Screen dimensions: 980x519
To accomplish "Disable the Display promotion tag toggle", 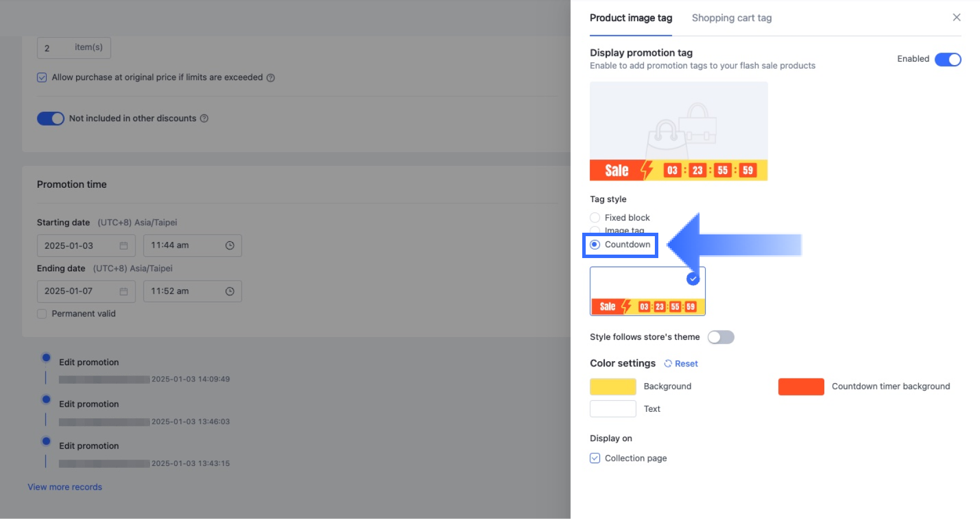I will 948,59.
